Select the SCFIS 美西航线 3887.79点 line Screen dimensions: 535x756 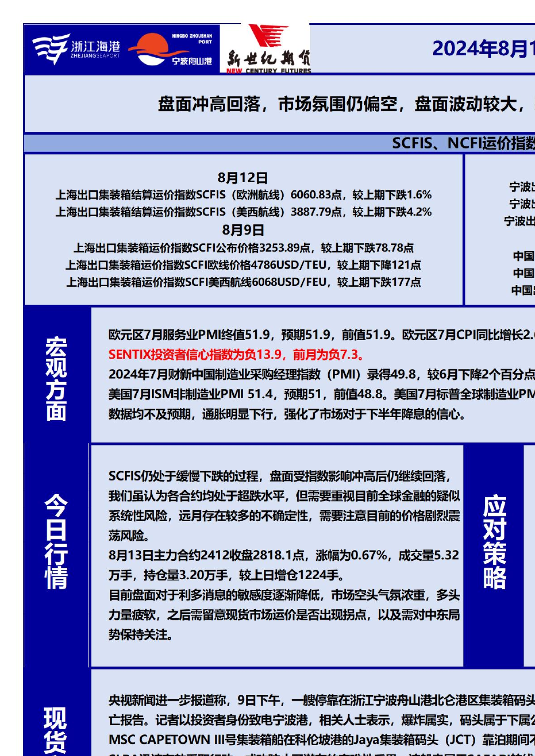point(243,212)
